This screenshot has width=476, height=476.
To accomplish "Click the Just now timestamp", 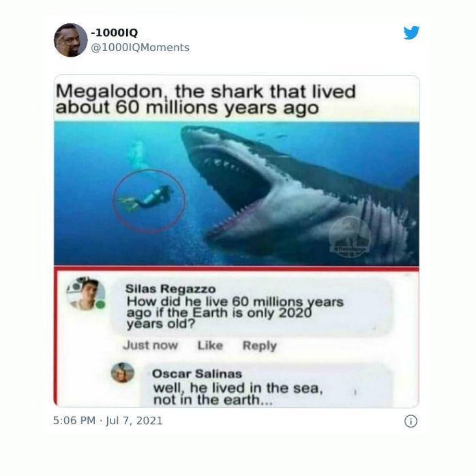I will point(150,346).
